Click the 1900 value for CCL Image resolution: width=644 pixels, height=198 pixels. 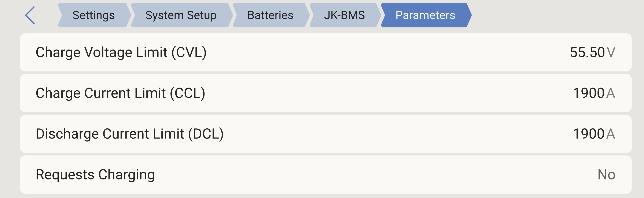click(x=589, y=93)
